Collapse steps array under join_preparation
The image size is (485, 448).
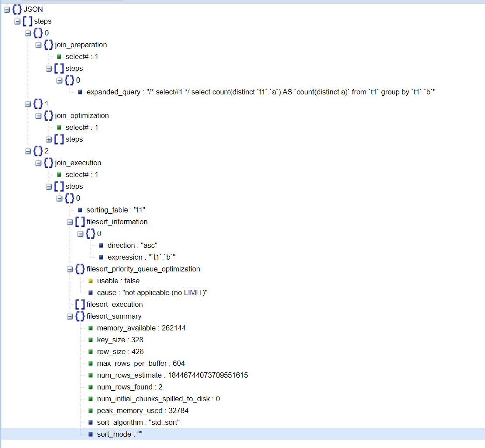[x=49, y=69]
